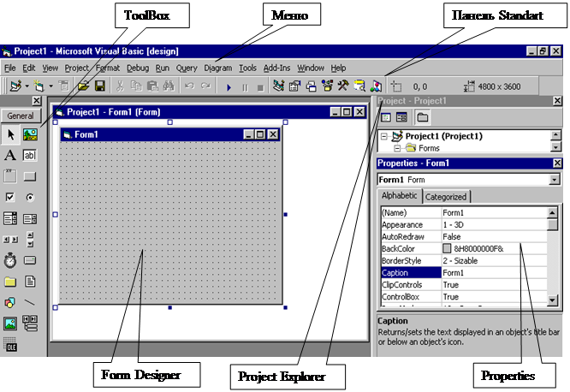Click the Open Project folder icon
Viewport: 570px width, 392px height.
pyautogui.click(x=84, y=86)
